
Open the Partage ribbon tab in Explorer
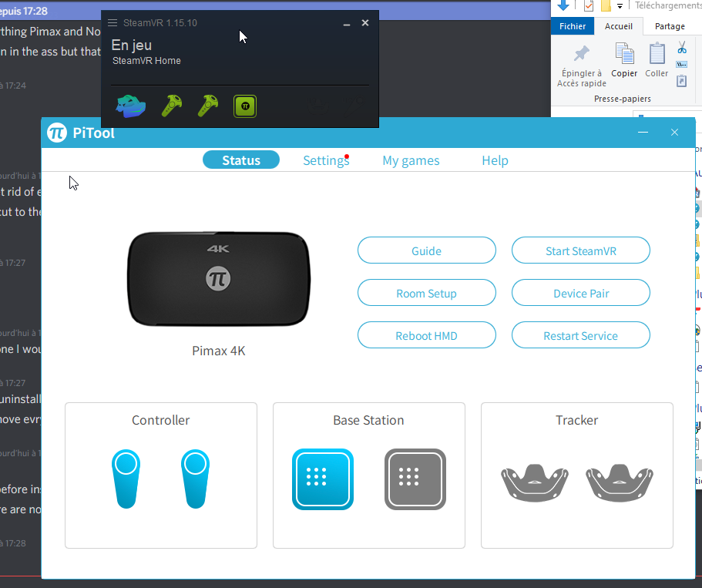pyautogui.click(x=670, y=26)
